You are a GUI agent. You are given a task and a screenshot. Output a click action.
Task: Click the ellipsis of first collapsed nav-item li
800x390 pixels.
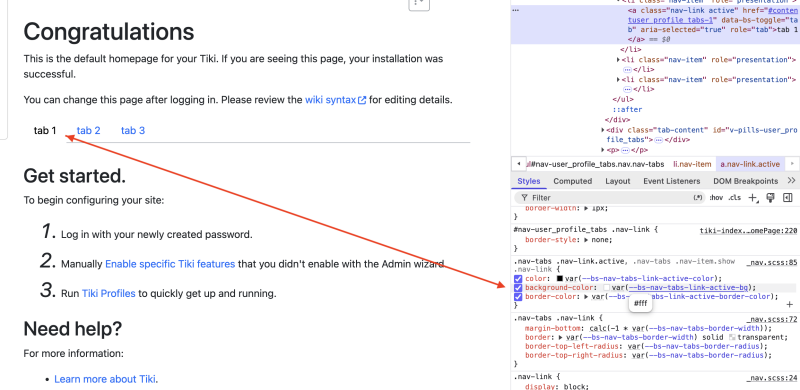627,69
